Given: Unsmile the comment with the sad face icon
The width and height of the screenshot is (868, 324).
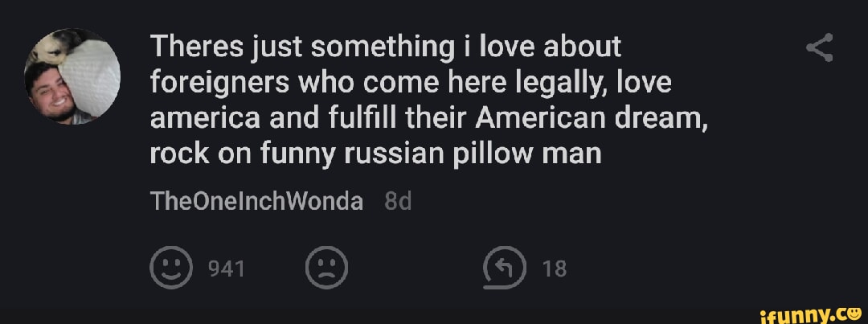Looking at the screenshot, I should tap(328, 269).
